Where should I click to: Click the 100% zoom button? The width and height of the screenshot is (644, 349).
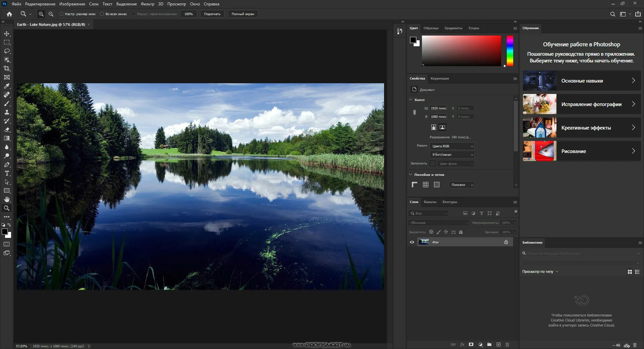[189, 14]
